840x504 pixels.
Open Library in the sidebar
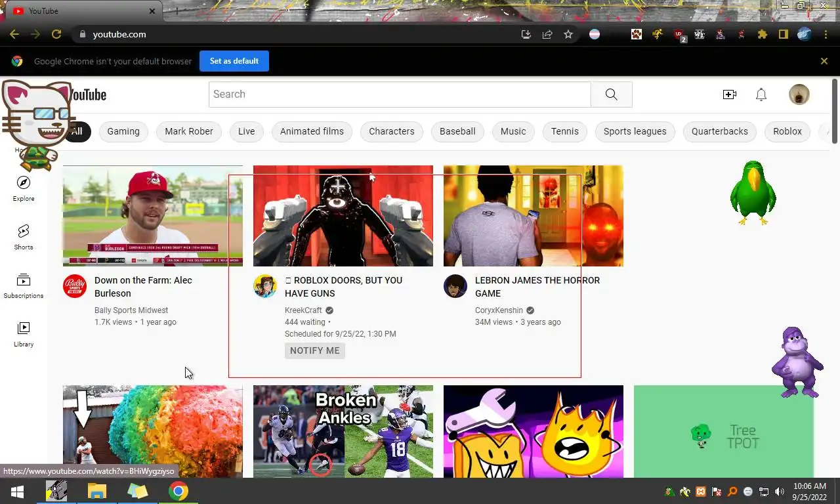coord(24,334)
